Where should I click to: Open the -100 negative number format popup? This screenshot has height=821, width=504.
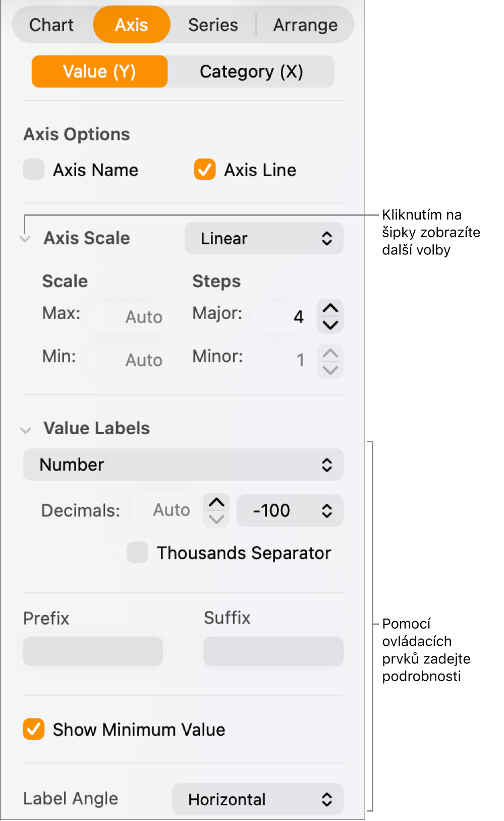[290, 510]
